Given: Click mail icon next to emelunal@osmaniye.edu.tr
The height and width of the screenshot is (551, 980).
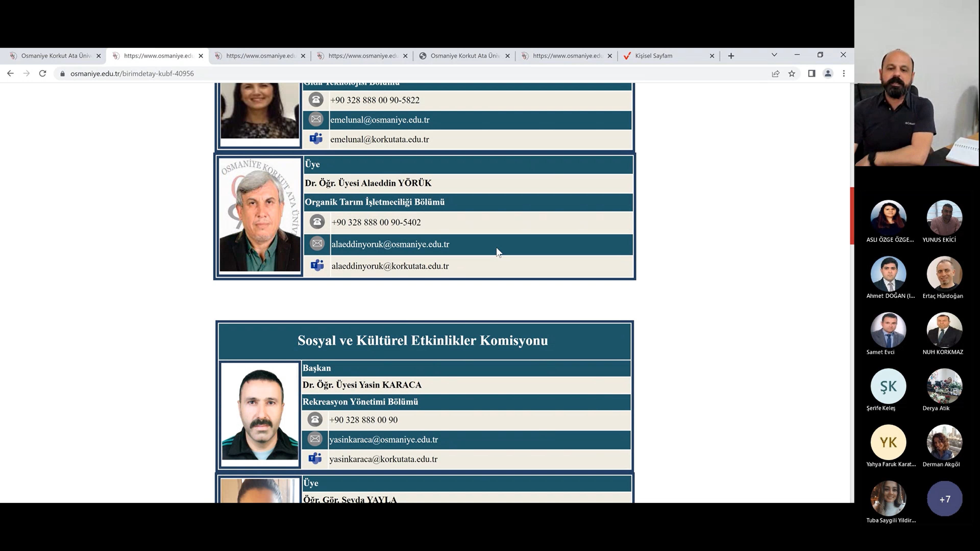Looking at the screenshot, I should click(316, 119).
